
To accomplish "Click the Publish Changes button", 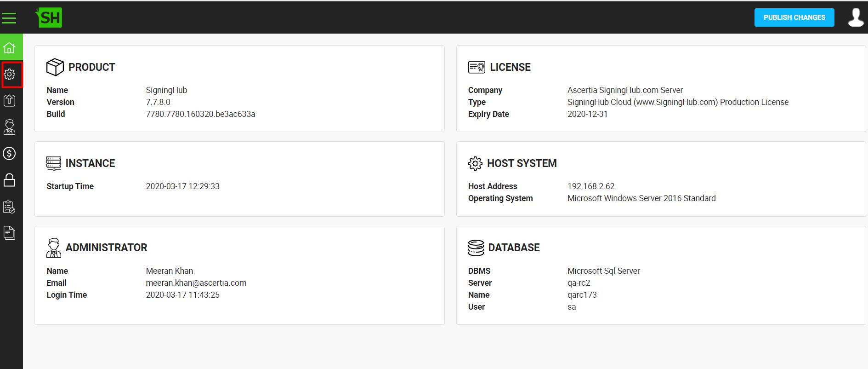I will pos(794,17).
